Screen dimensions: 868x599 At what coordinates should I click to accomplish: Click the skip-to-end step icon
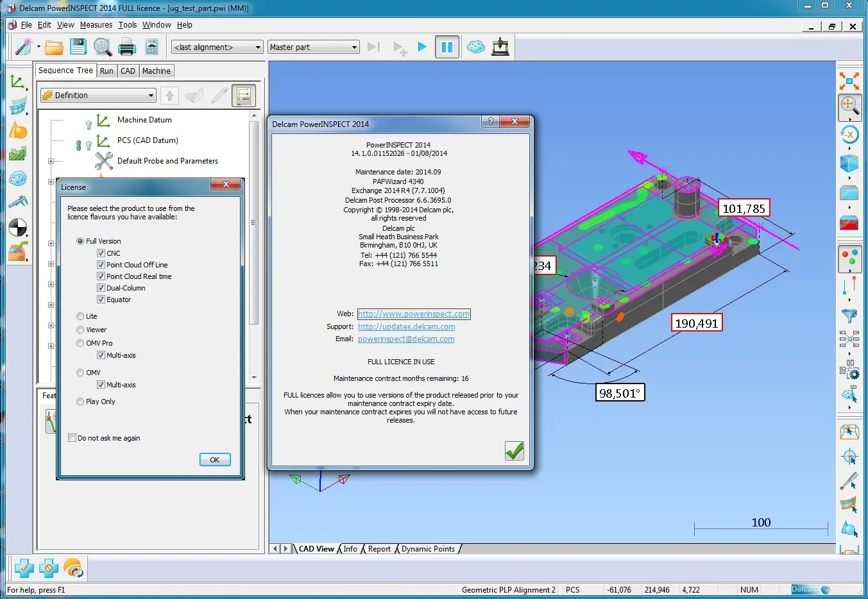(x=373, y=47)
